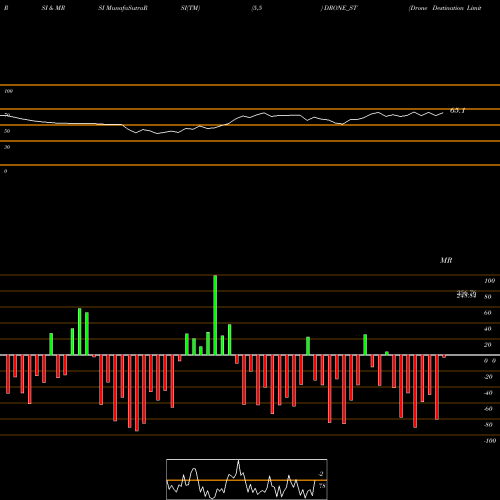Select the RSI current value '63.1' label
This screenshot has width=500, height=500.
(x=457, y=111)
